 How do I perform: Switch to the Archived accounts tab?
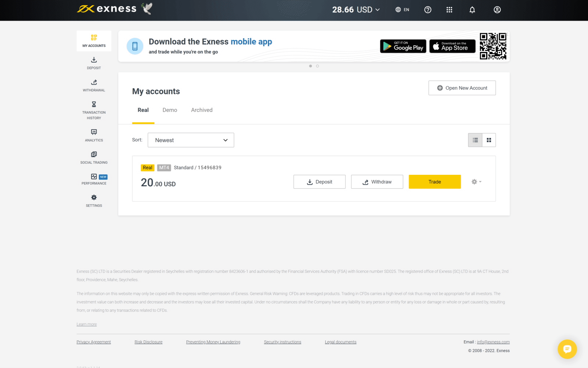click(x=202, y=110)
